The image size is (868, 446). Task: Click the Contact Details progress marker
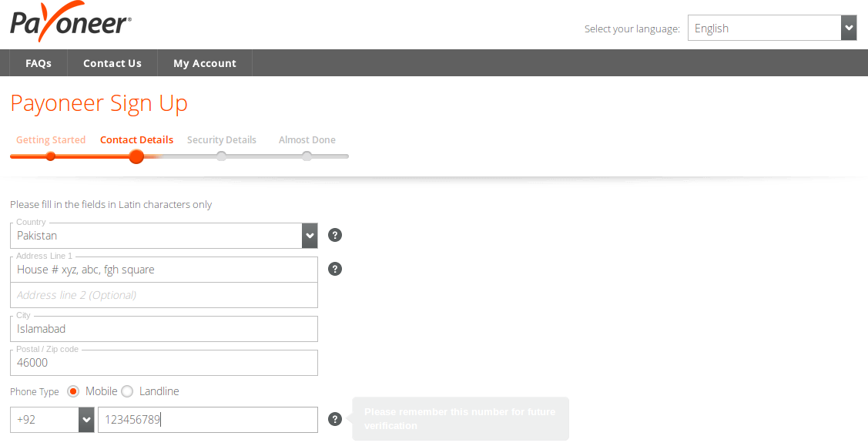(136, 156)
